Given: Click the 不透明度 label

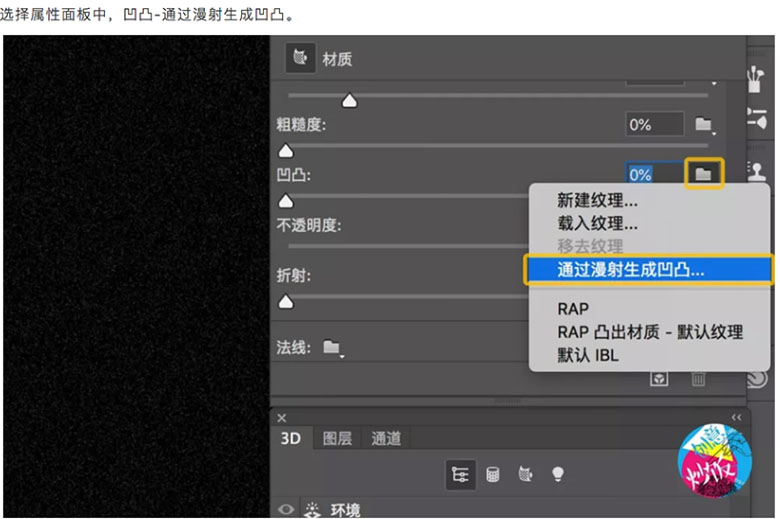Looking at the screenshot, I should point(309,225).
